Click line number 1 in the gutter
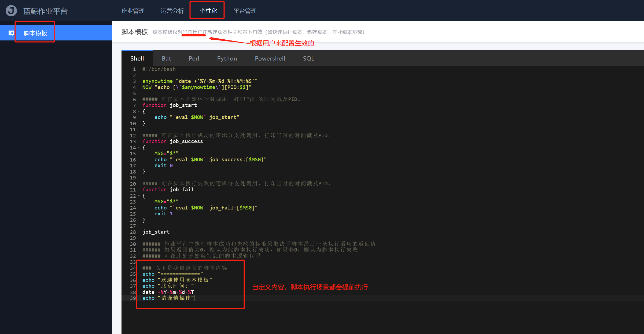The height and width of the screenshot is (334, 644). coord(134,69)
